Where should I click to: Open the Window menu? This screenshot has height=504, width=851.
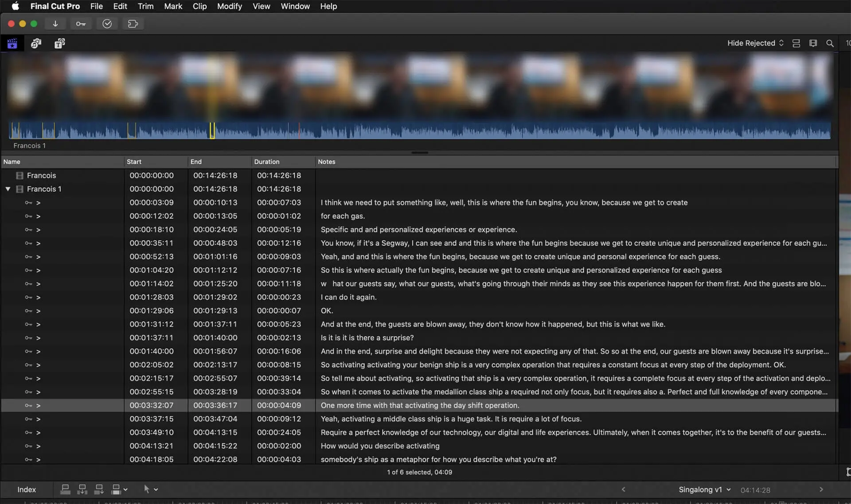[x=295, y=6]
